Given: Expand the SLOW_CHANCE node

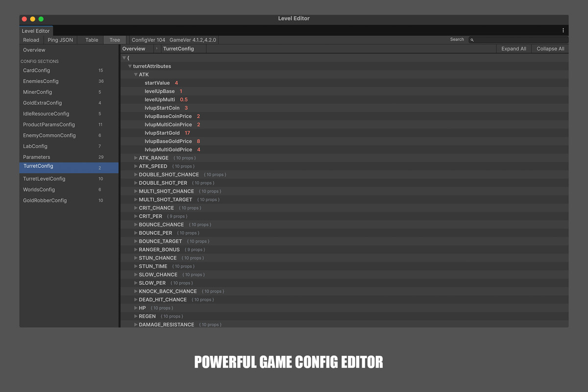Looking at the screenshot, I should click(x=136, y=274).
